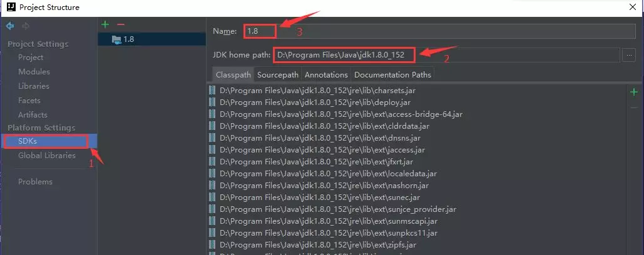Image resolution: width=644 pixels, height=255 pixels.
Task: Click the forward navigation arrow icon
Action: pos(26,26)
